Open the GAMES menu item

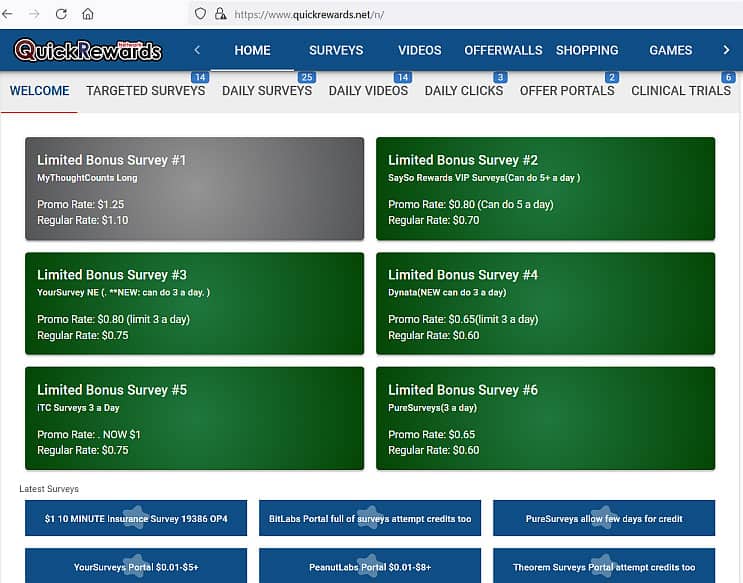[x=671, y=50]
